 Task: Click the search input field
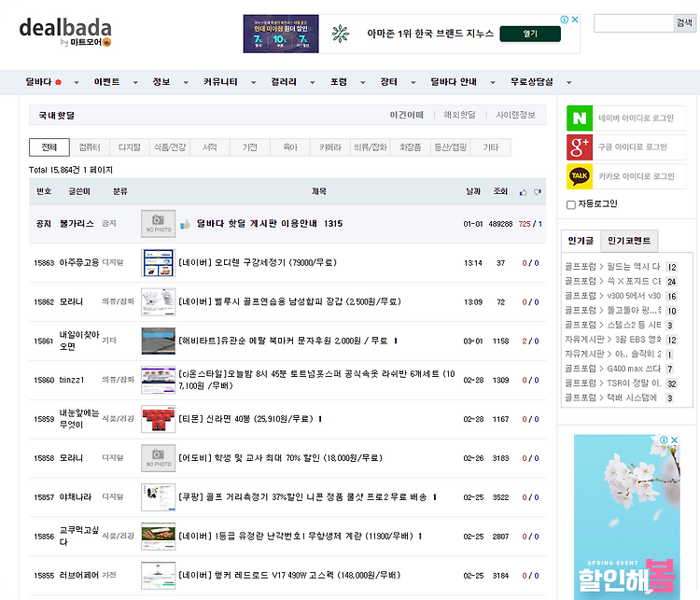[x=634, y=22]
